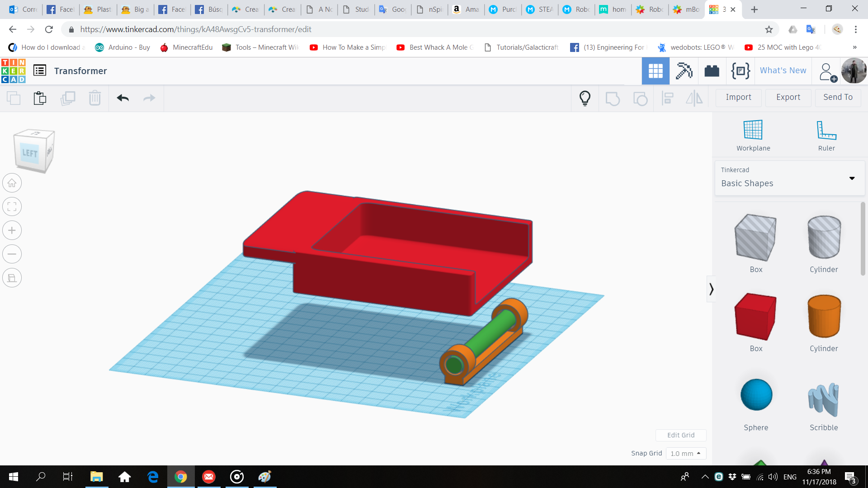Open the Bricks mode icon

(x=712, y=71)
